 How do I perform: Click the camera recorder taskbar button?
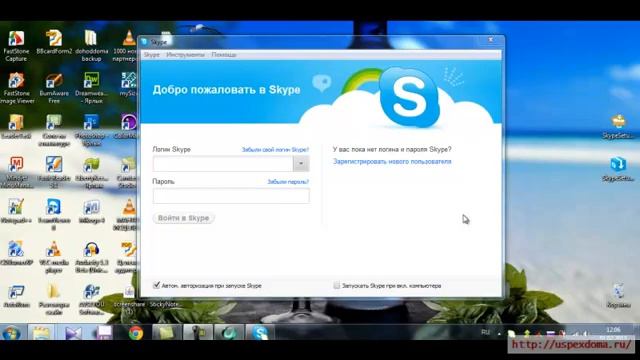[x=198, y=333]
